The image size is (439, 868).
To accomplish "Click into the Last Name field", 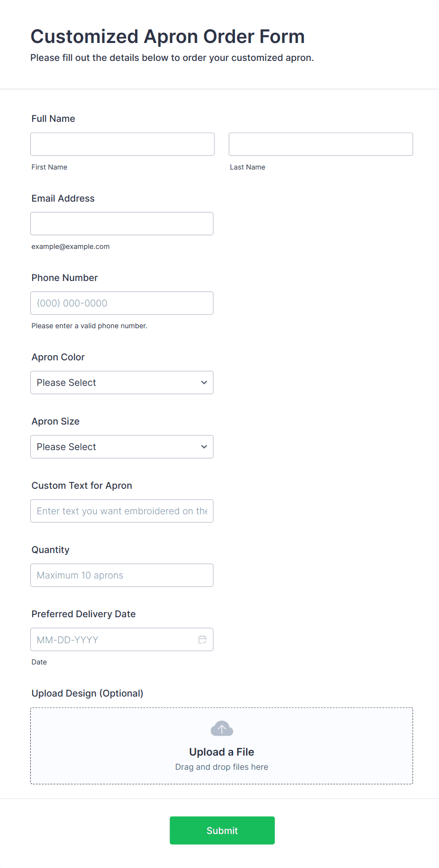I will pos(321,144).
